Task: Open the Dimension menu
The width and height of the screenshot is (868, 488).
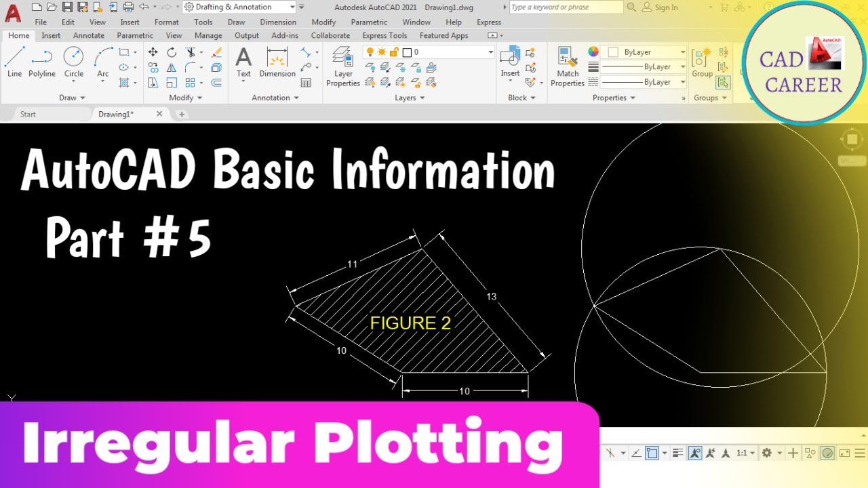Action: pyautogui.click(x=278, y=22)
